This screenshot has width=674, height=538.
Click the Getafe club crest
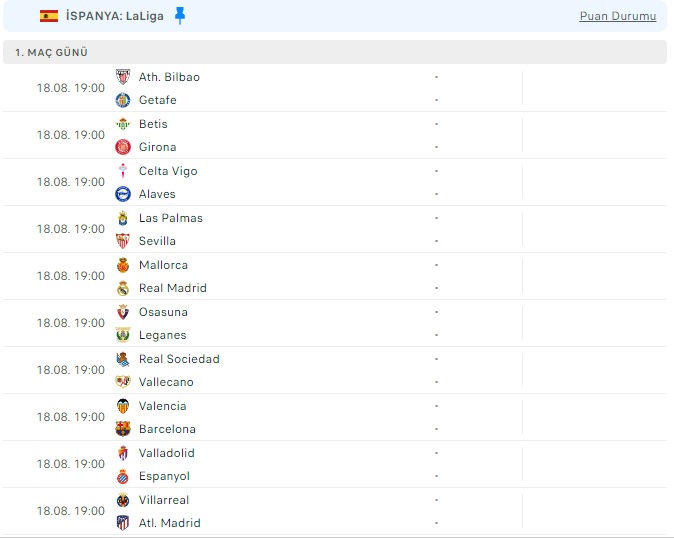click(123, 100)
